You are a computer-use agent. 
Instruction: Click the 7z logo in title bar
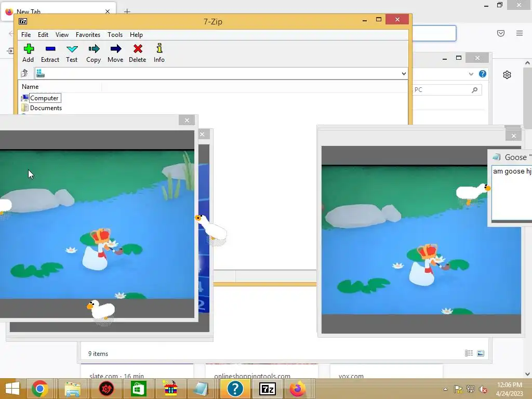pos(23,21)
